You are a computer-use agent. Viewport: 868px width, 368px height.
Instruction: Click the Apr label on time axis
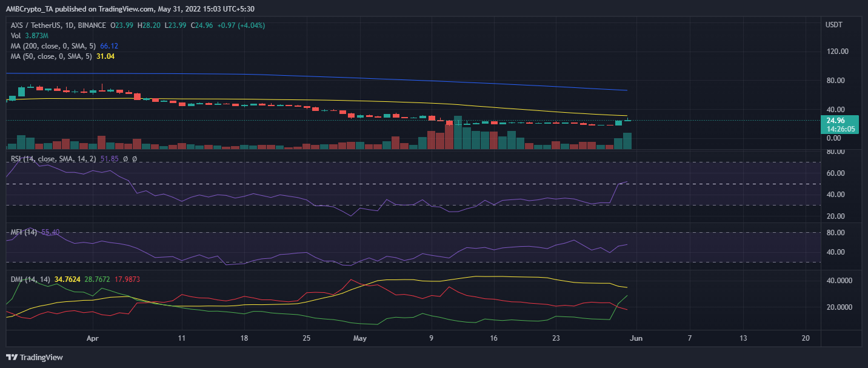pyautogui.click(x=92, y=338)
